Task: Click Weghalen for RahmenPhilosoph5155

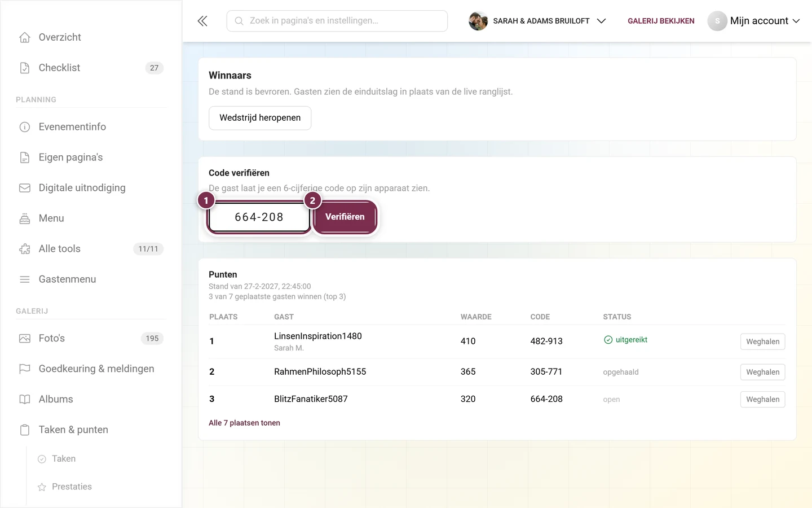Action: point(762,372)
